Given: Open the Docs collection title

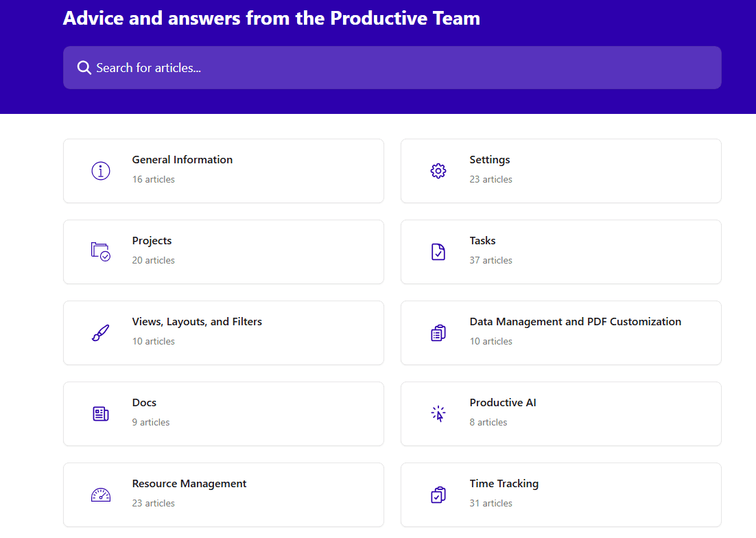Looking at the screenshot, I should pos(144,403).
